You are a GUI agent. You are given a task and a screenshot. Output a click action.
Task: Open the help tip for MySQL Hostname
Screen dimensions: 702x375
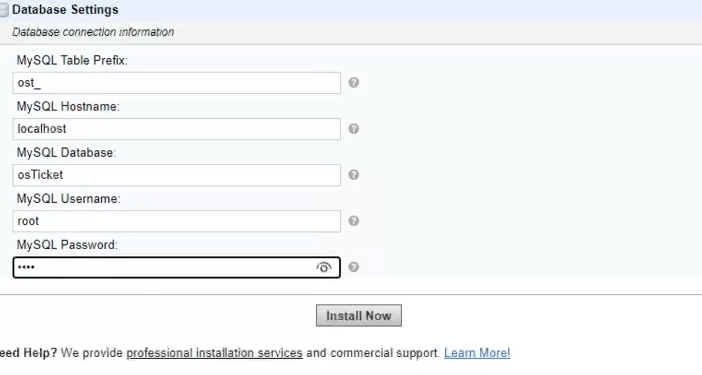pos(354,129)
